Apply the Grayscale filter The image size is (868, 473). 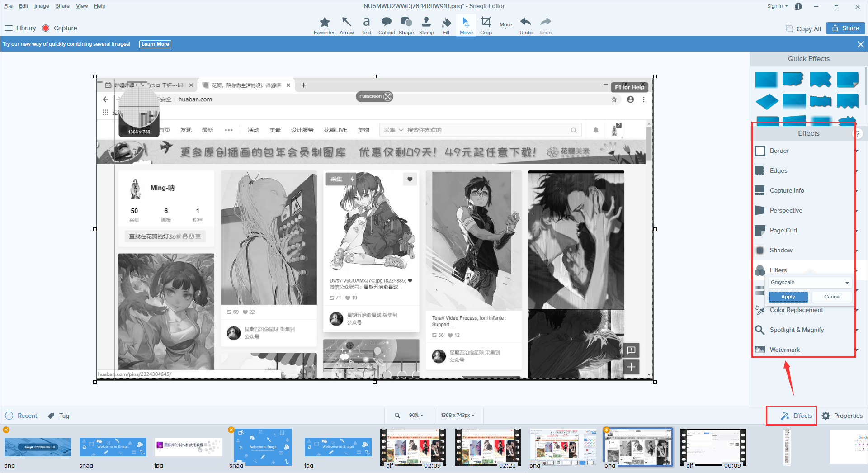tap(788, 297)
